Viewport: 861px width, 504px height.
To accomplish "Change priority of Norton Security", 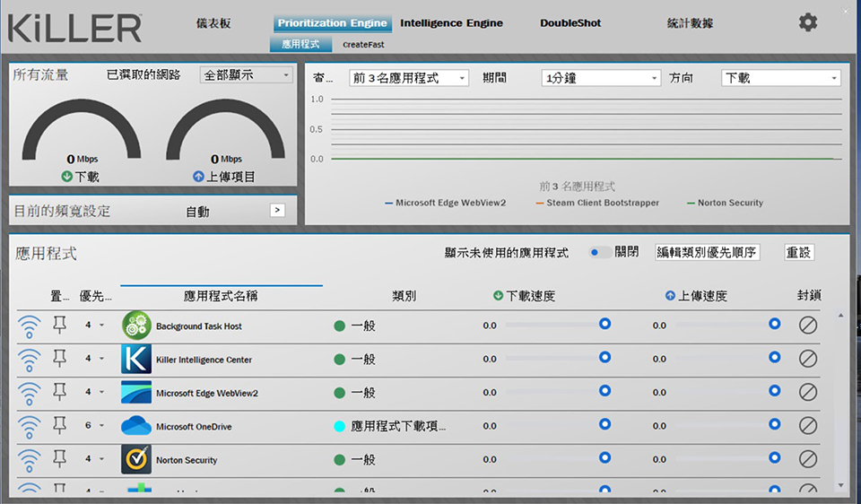I will coord(94,459).
